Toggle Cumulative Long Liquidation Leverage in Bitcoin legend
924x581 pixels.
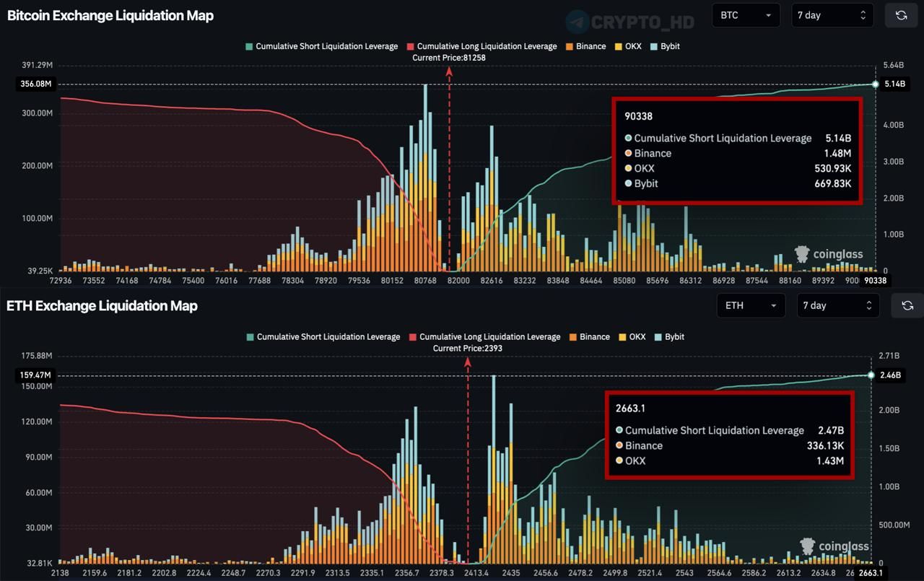coord(481,46)
